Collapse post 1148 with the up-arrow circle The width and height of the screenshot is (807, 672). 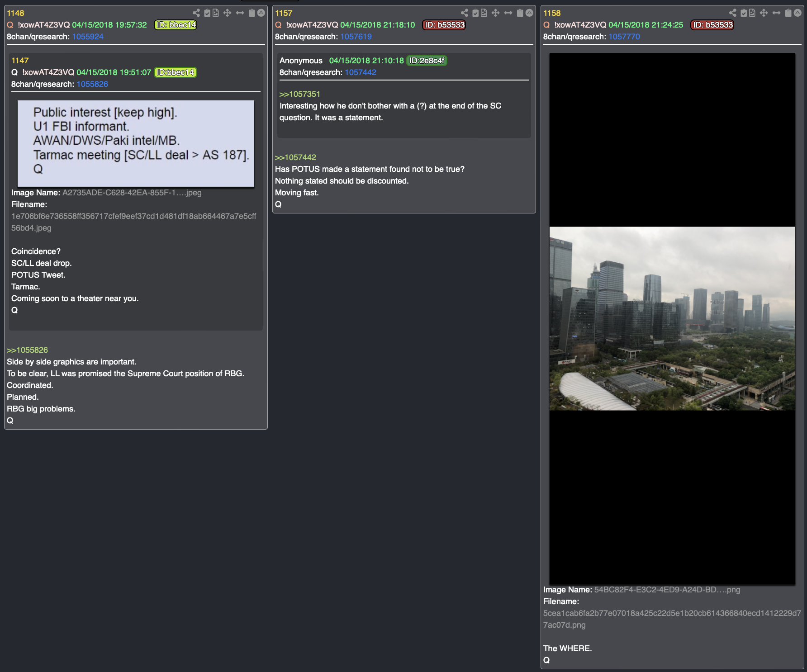coord(261,13)
